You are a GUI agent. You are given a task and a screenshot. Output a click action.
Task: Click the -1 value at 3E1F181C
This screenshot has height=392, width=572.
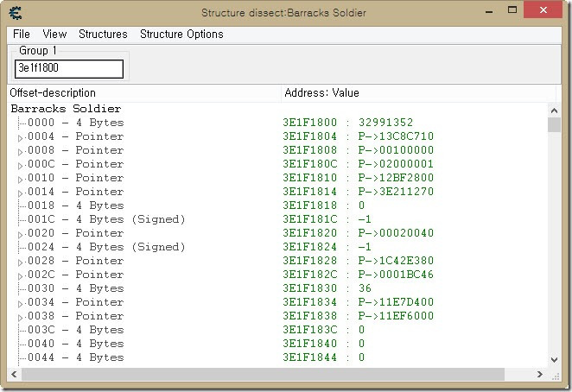point(365,219)
